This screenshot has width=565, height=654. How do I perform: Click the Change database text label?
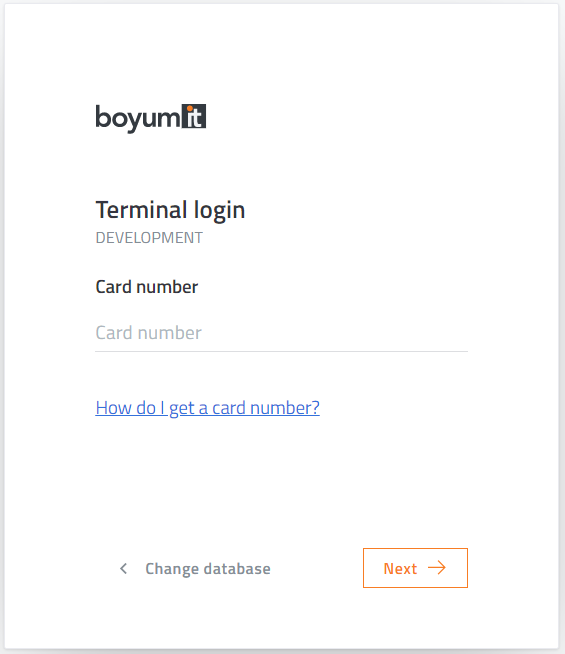pyautogui.click(x=208, y=569)
